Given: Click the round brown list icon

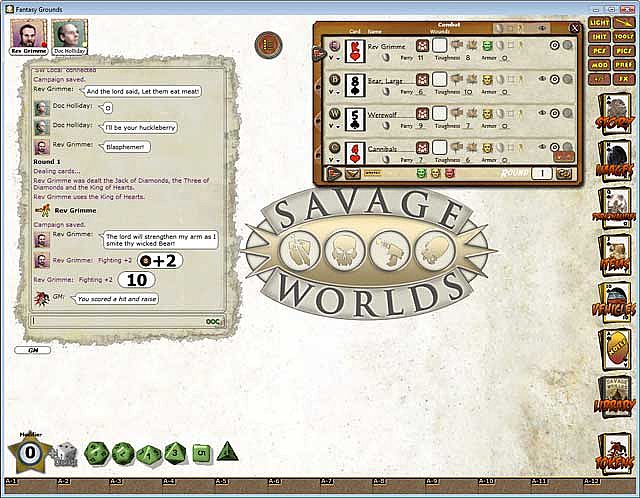Looking at the screenshot, I should (x=268, y=44).
